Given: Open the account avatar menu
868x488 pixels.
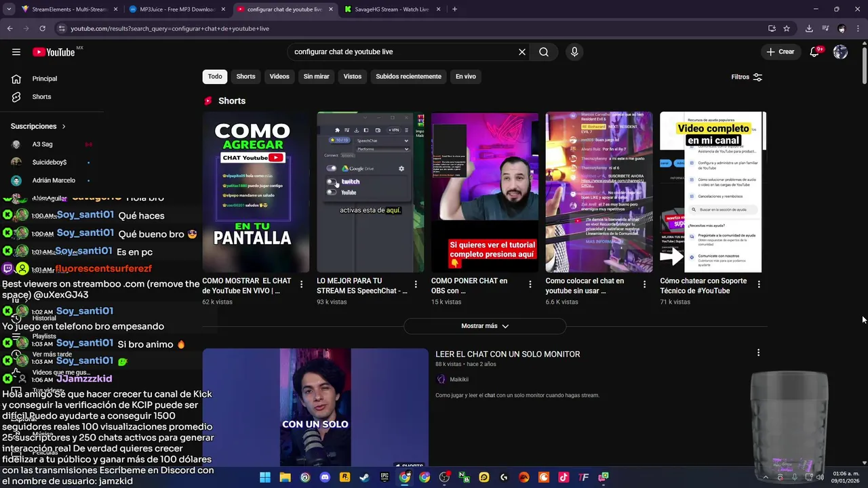Looking at the screenshot, I should point(840,52).
